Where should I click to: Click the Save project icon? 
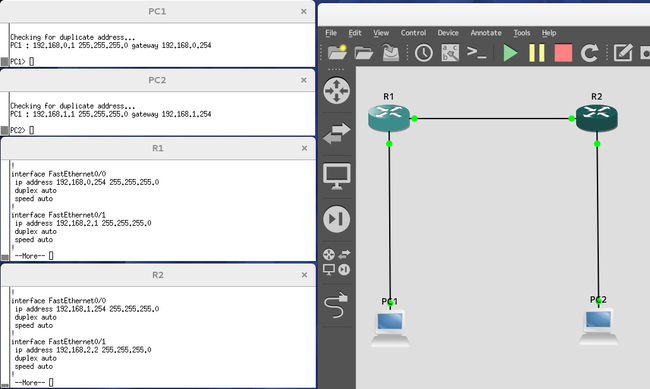pyautogui.click(x=390, y=53)
